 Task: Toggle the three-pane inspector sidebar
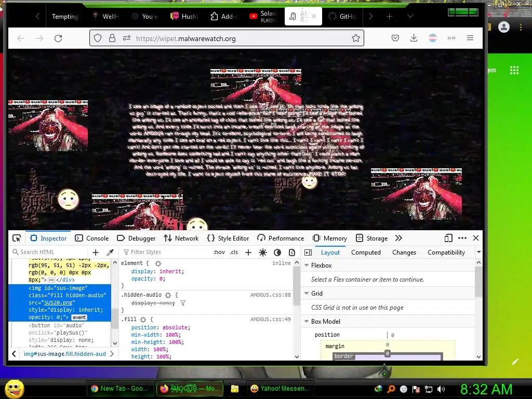coord(308,252)
